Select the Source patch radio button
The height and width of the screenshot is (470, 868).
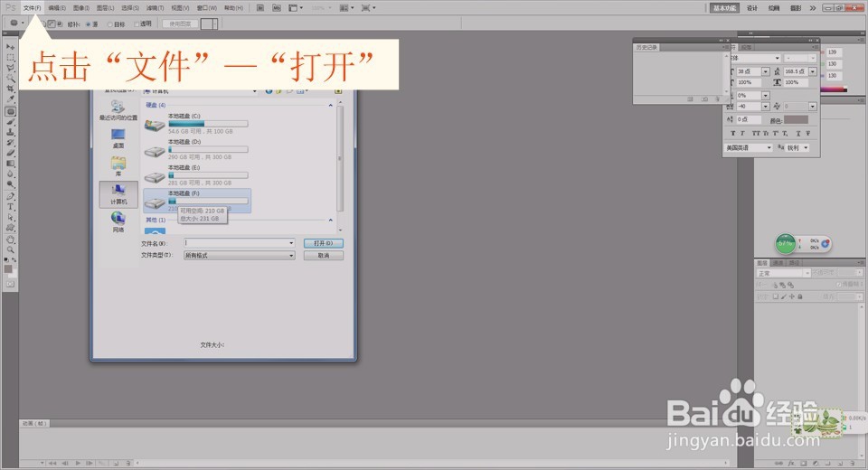(x=88, y=24)
